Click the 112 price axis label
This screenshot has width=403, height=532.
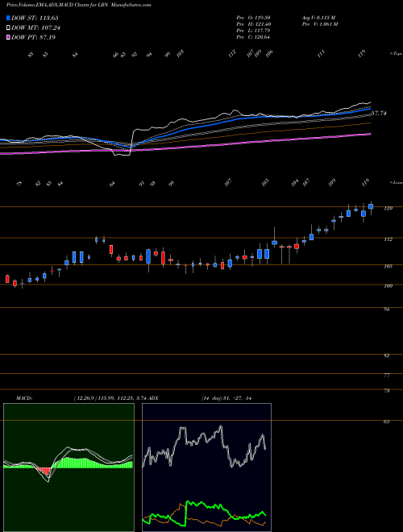(x=388, y=239)
